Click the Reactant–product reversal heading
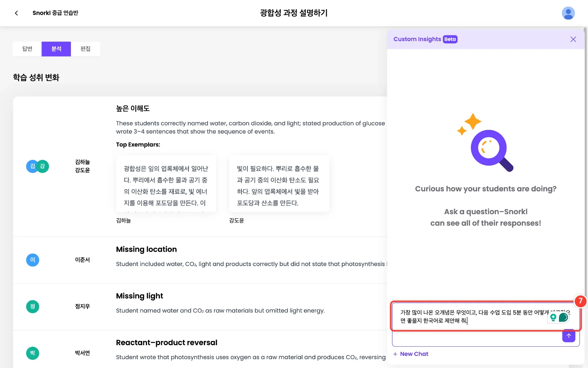The image size is (588, 368). point(166,343)
